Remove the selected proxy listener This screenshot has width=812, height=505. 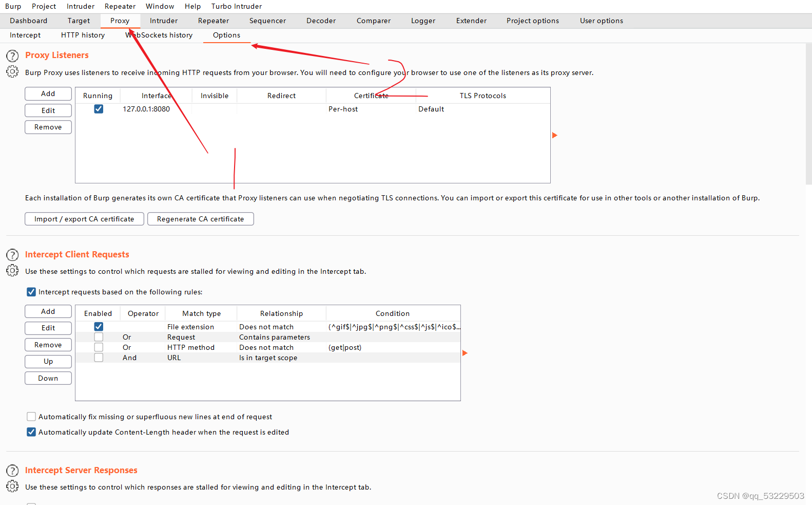[x=48, y=127]
